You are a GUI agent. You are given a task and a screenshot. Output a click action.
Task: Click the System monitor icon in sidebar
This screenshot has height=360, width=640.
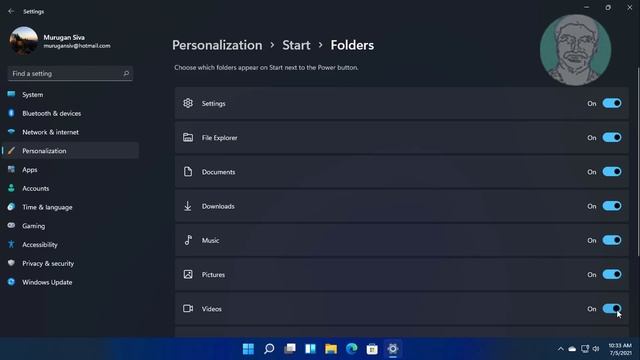11,94
